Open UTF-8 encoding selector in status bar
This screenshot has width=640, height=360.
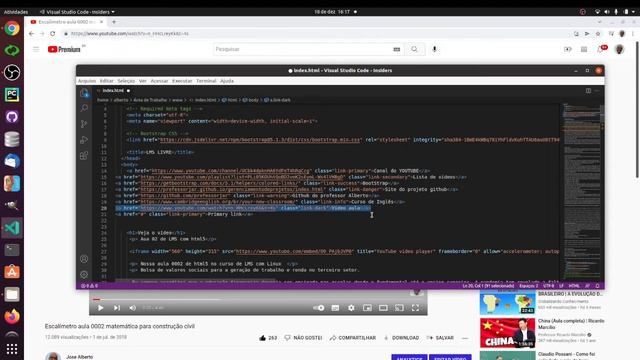coord(549,286)
